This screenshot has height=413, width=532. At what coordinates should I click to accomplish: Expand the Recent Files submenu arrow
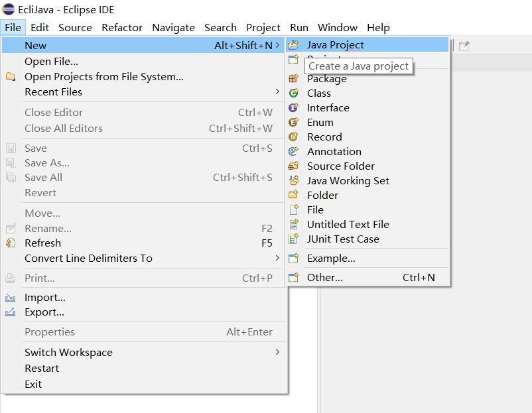(x=277, y=91)
